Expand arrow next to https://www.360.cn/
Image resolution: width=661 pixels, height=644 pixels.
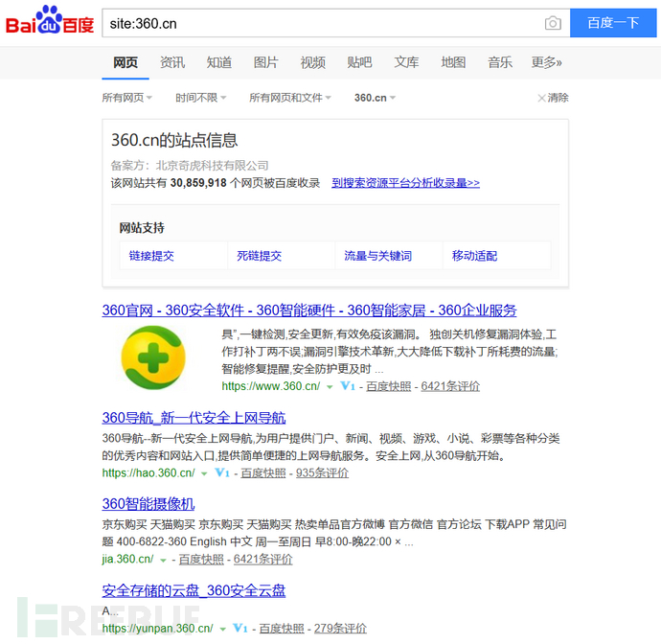[x=330, y=387]
